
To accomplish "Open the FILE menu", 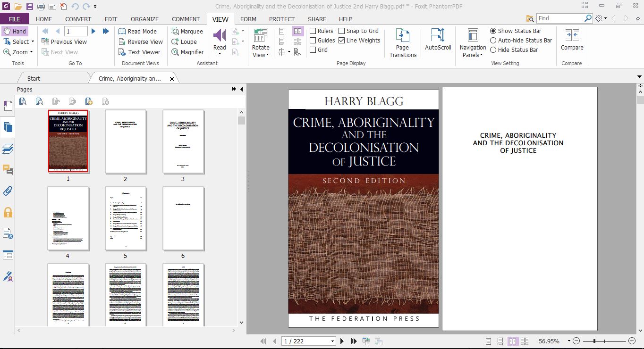I will click(x=15, y=19).
